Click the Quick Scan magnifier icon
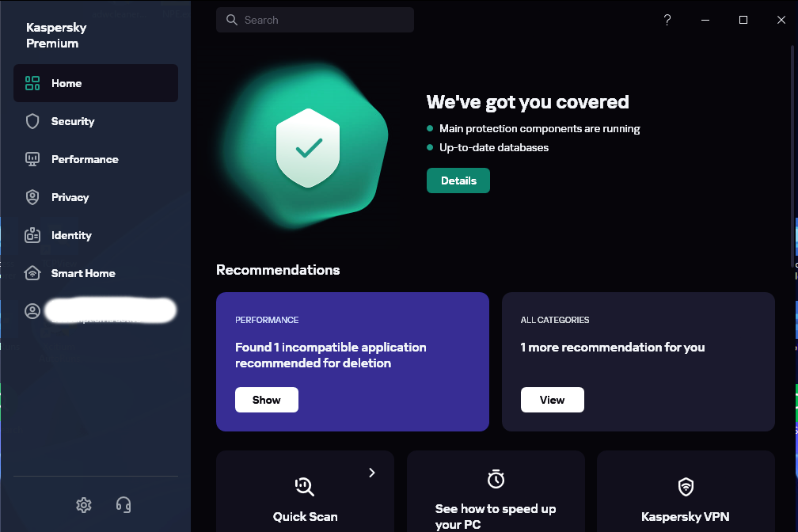This screenshot has width=798, height=532. (305, 485)
